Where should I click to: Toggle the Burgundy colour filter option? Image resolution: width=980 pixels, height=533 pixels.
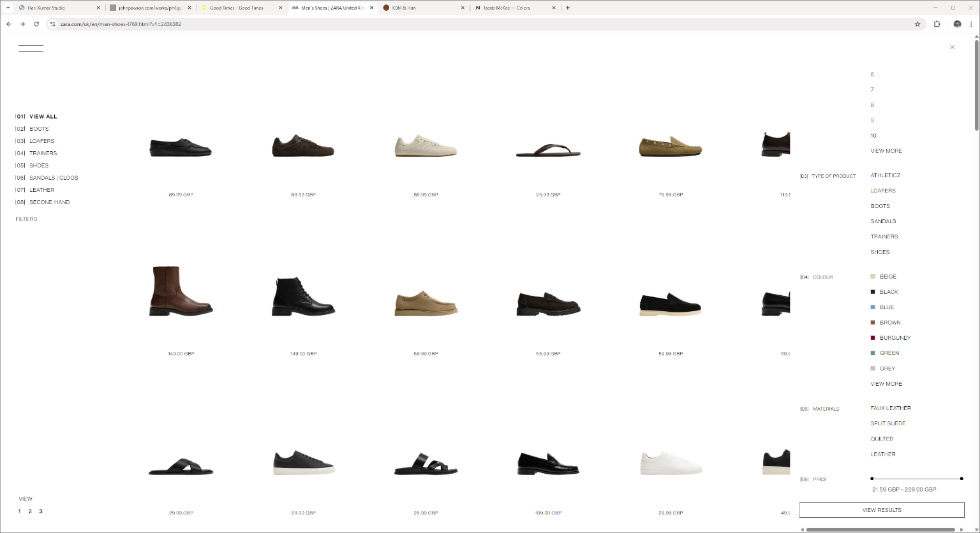coord(895,338)
